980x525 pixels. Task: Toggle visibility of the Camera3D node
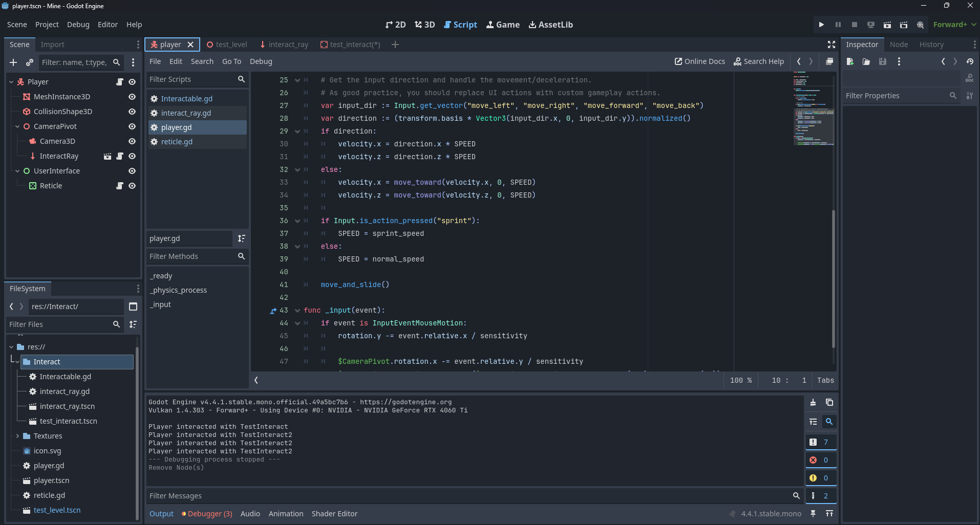click(x=132, y=141)
